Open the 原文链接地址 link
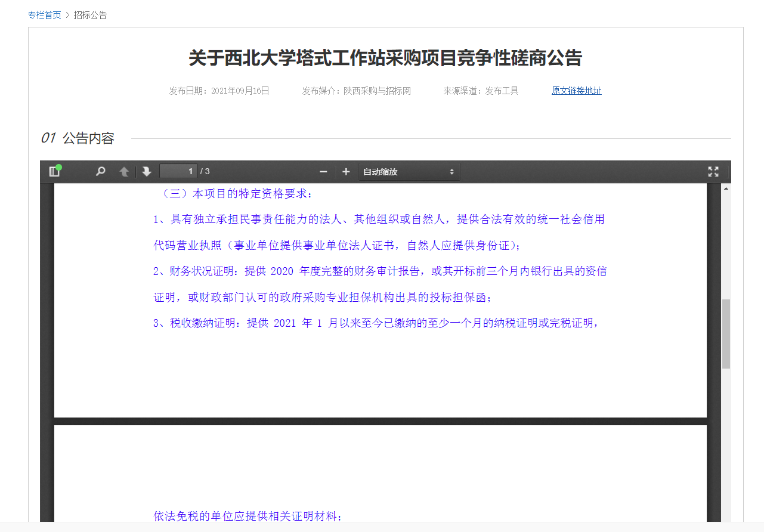 click(x=576, y=91)
